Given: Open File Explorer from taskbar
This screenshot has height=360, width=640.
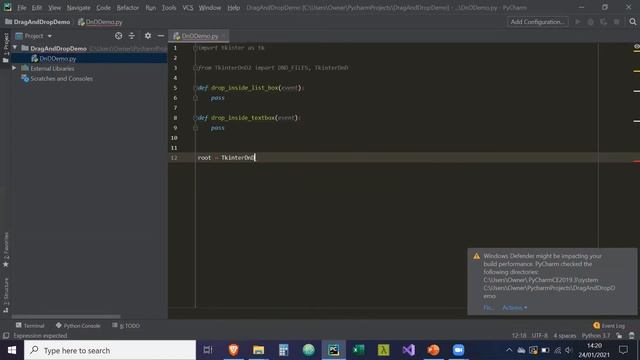Looking at the screenshot, I should (258, 350).
